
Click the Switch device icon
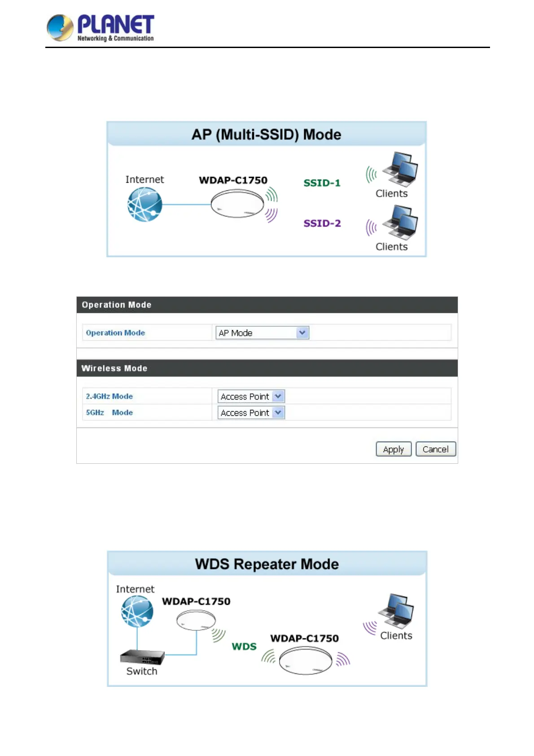click(142, 658)
